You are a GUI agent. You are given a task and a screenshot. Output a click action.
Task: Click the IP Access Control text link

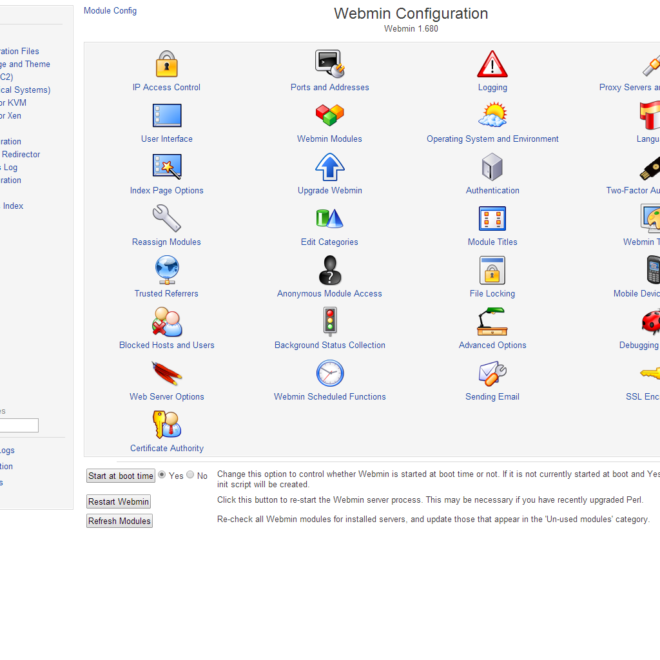tap(166, 87)
